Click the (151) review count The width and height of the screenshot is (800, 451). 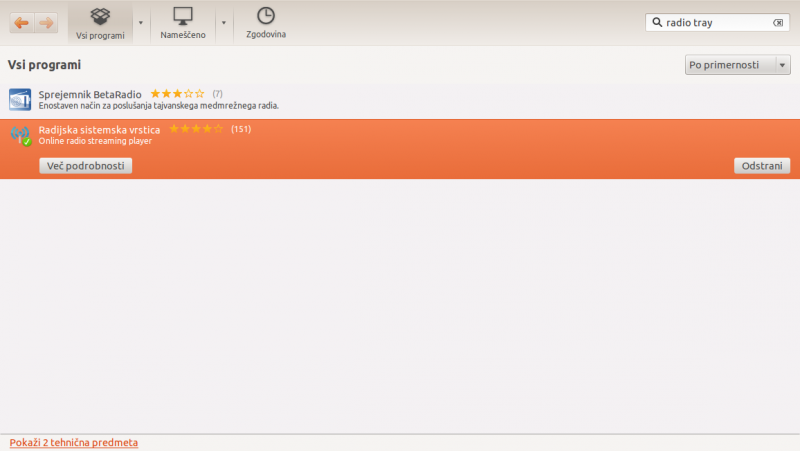pyautogui.click(x=241, y=129)
